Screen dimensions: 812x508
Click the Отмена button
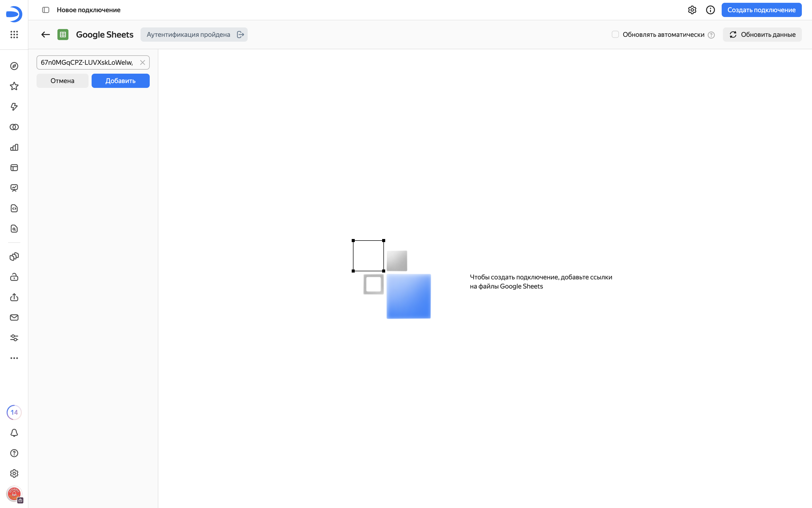pyautogui.click(x=62, y=81)
